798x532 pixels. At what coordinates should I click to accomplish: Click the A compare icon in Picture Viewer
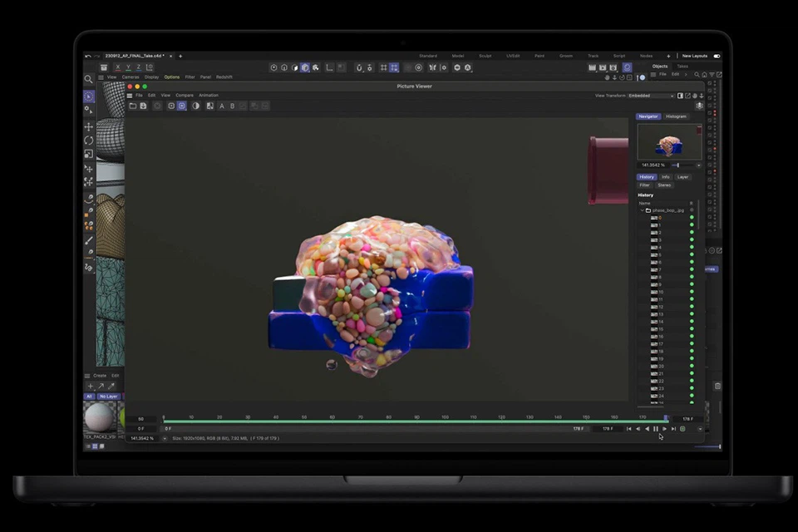222,106
